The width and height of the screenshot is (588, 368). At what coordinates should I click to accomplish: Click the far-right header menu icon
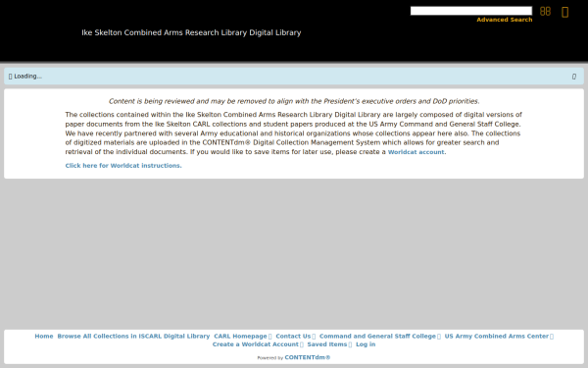(x=564, y=12)
